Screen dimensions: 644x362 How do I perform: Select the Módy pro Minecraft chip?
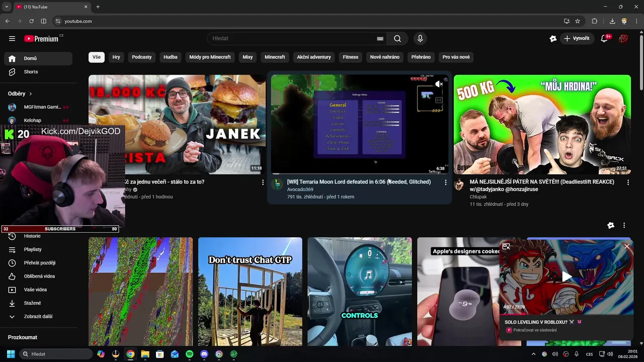210,57
